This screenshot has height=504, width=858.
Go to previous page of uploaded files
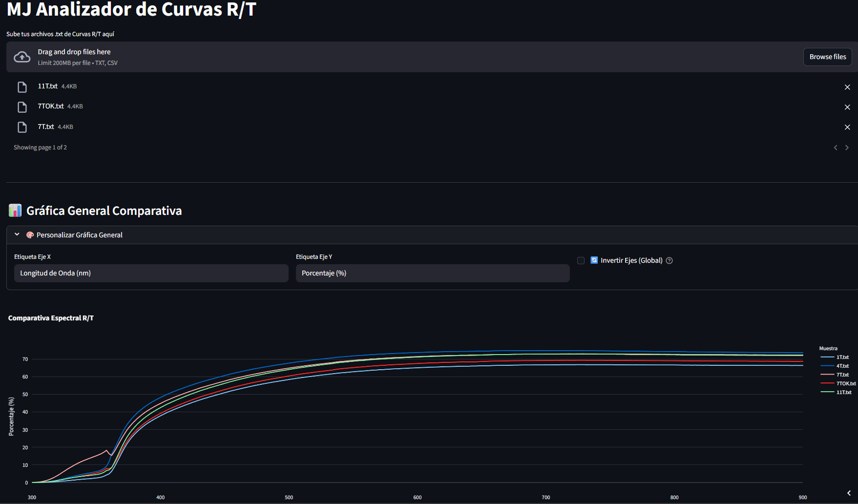(836, 147)
